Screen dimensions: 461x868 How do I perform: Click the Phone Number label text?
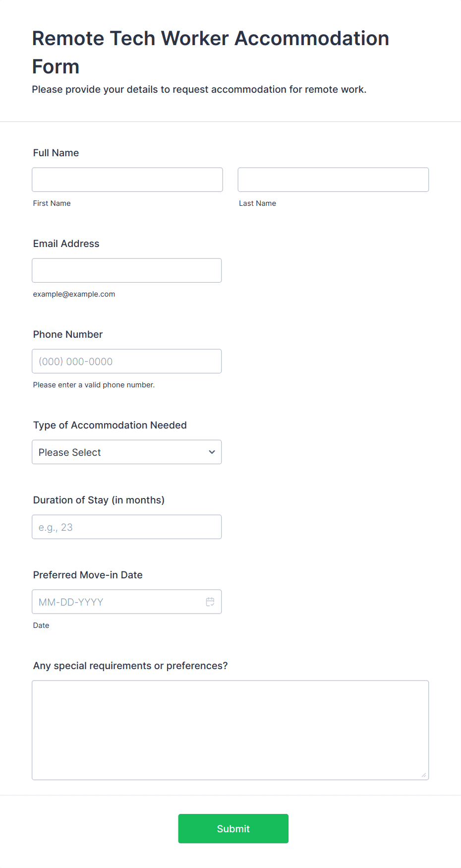68,334
